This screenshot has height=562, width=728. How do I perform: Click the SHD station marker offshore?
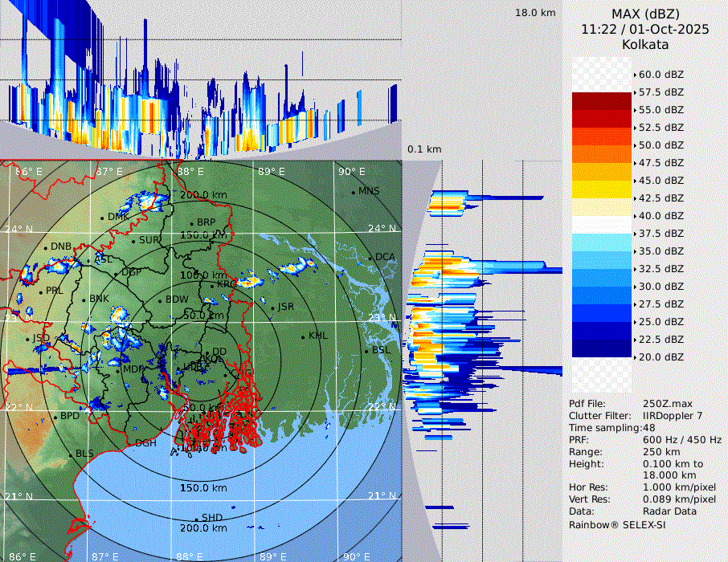196,518
